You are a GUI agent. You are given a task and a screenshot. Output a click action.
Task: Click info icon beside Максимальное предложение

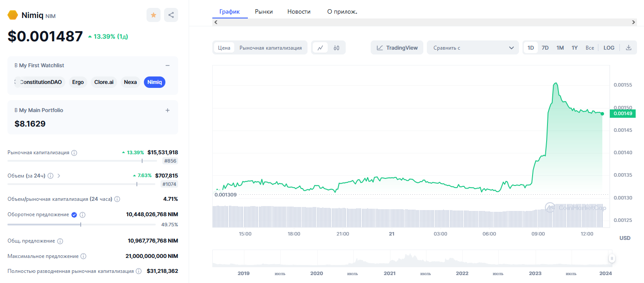(x=83, y=256)
